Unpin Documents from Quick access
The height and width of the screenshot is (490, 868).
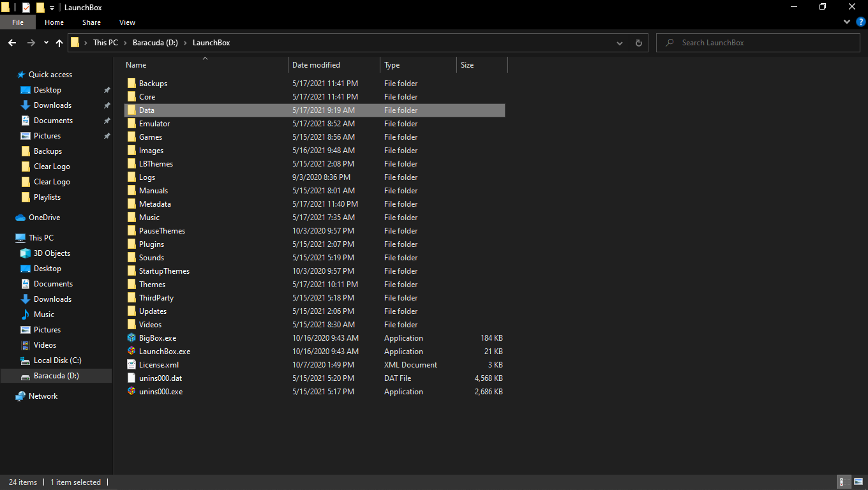click(107, 121)
